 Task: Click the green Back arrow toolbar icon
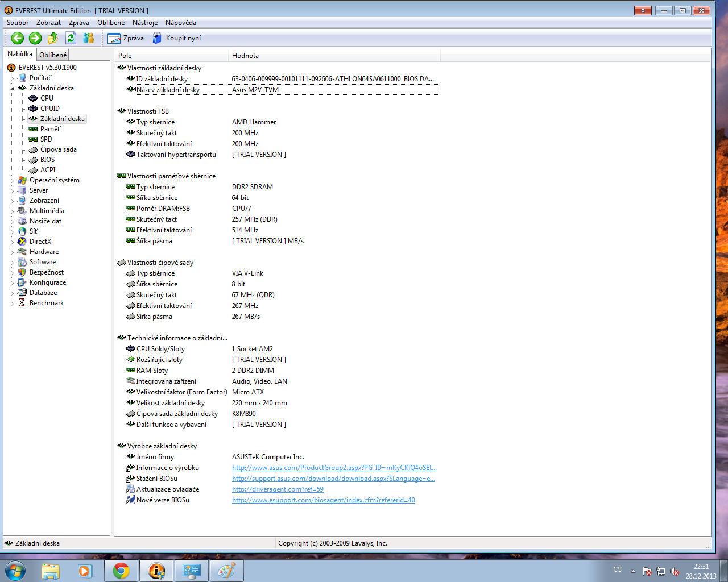click(x=18, y=38)
